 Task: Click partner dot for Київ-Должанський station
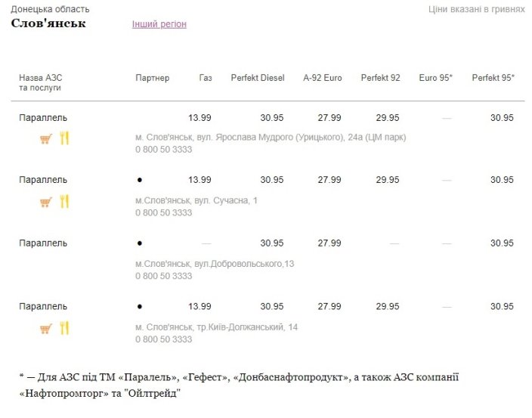140,307
